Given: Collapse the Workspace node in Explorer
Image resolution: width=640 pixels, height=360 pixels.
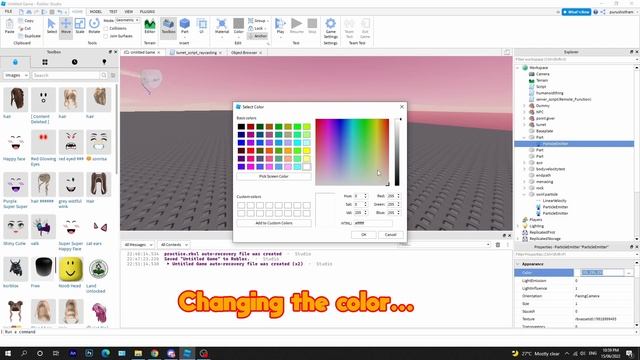Looking at the screenshot, I should 518,68.
